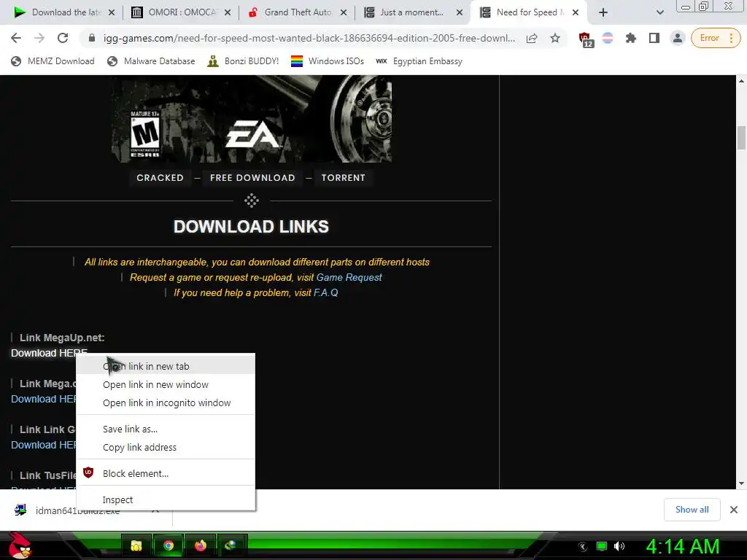Click the FREE DOWNLOAD tag
This screenshot has height=560, width=747.
(252, 178)
